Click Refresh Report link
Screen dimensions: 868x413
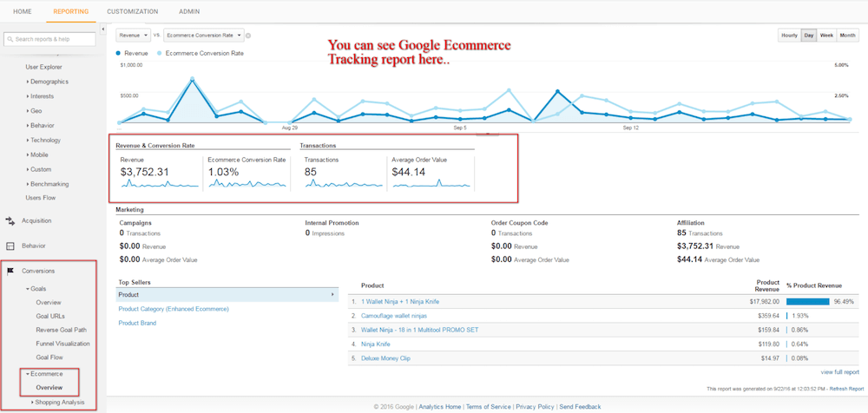(847, 390)
